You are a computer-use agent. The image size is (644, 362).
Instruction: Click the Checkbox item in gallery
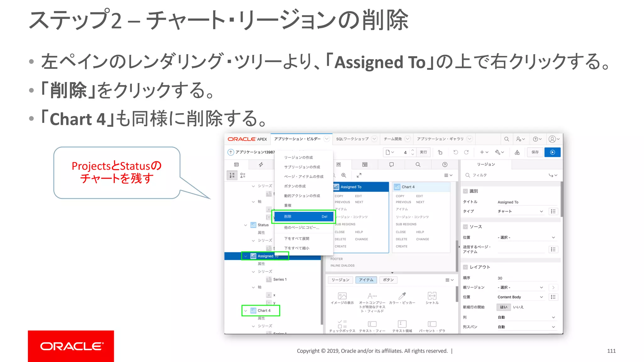tap(342, 326)
